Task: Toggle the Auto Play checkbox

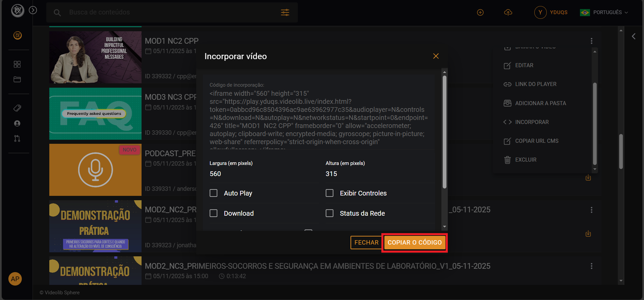Action: [213, 193]
